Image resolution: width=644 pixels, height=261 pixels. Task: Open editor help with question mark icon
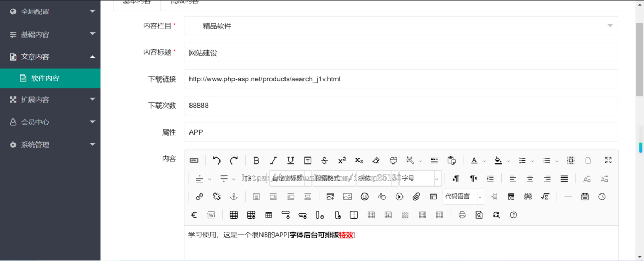tap(514, 215)
